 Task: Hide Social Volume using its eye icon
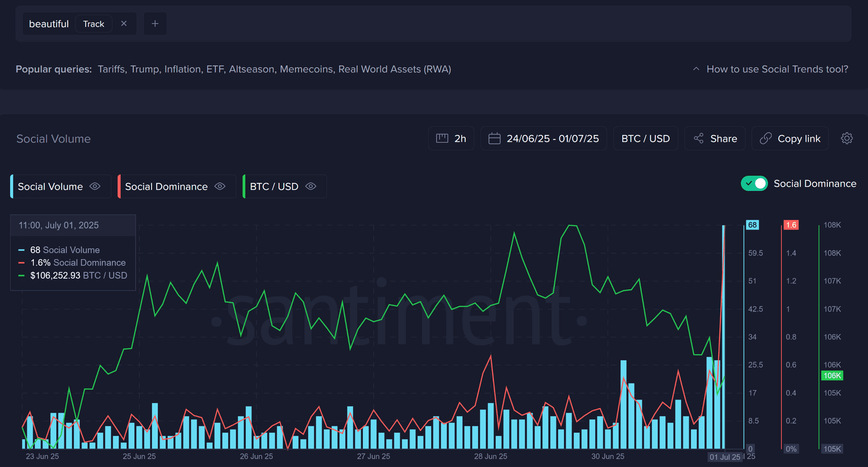click(x=95, y=186)
